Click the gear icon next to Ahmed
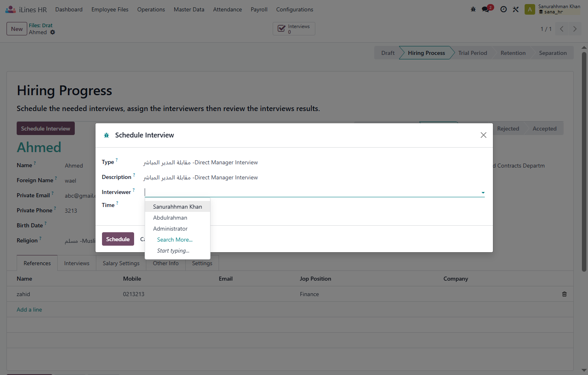This screenshot has width=588, height=375. (52, 32)
